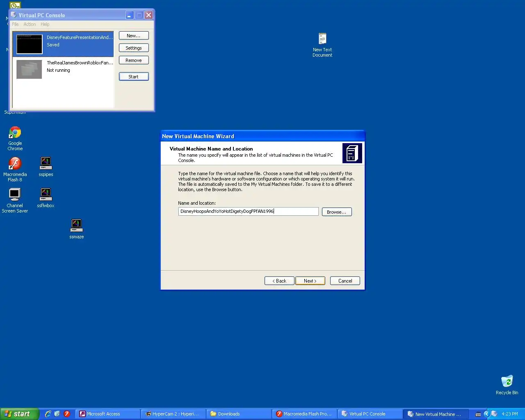Open Action menu in Virtual PC Console
The width and height of the screenshot is (525, 420).
click(x=30, y=24)
